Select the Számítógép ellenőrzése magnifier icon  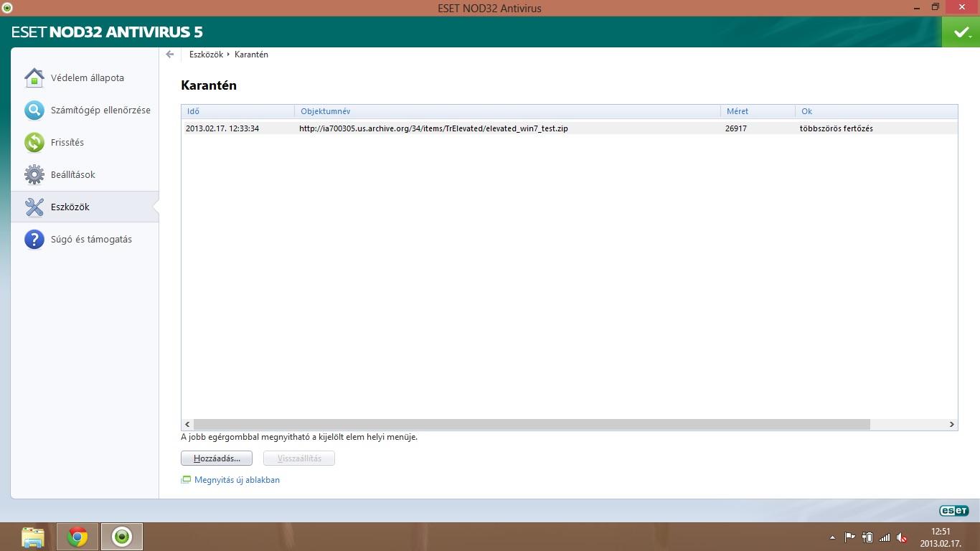coord(34,110)
